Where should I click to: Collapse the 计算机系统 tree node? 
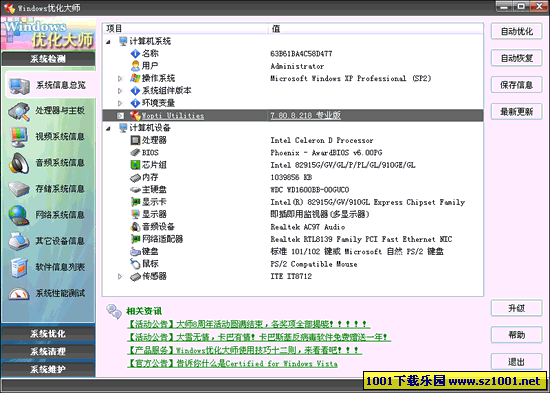pos(108,42)
